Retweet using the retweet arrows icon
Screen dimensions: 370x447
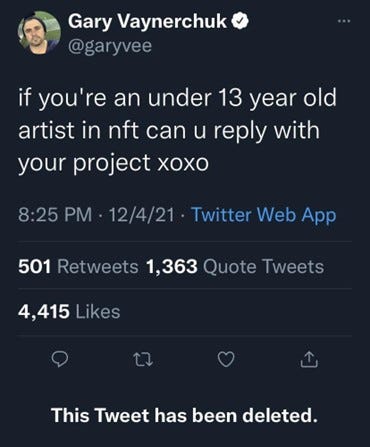pyautogui.click(x=143, y=360)
